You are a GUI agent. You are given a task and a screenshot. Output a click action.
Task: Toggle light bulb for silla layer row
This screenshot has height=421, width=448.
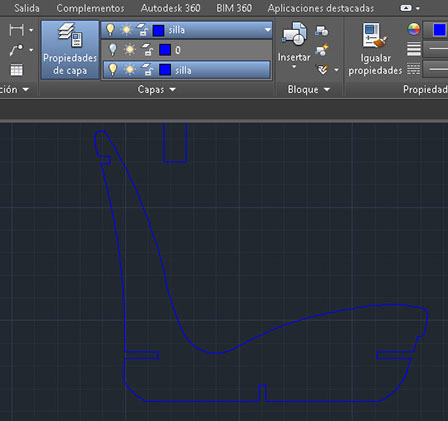[x=113, y=70]
